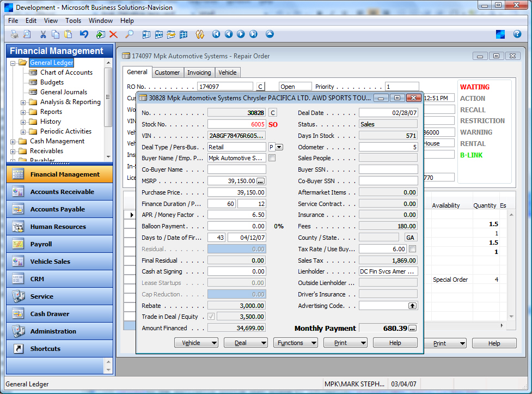Viewport: 532px width, 394px height.
Task: Click the Show All toolbar icon
Action: pyautogui.click(x=184, y=34)
